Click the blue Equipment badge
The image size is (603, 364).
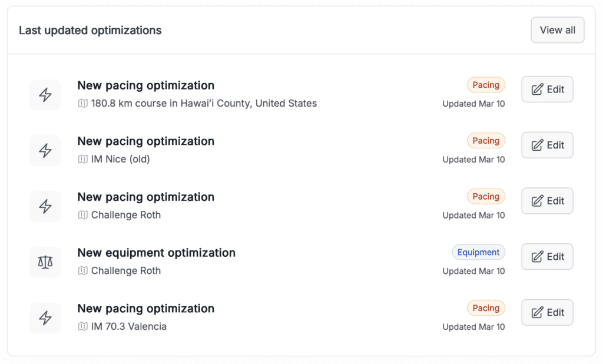[478, 253]
